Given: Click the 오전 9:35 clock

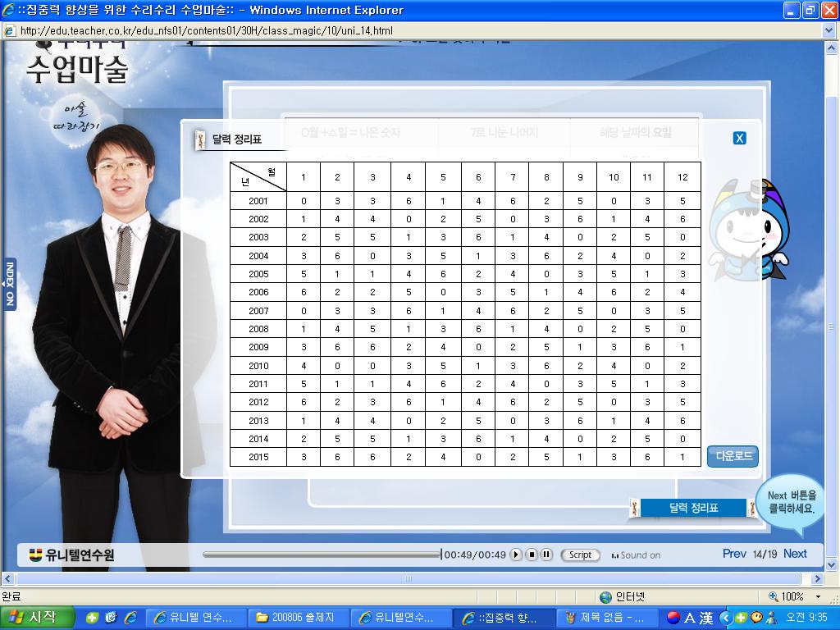Looking at the screenshot, I should pos(806,618).
